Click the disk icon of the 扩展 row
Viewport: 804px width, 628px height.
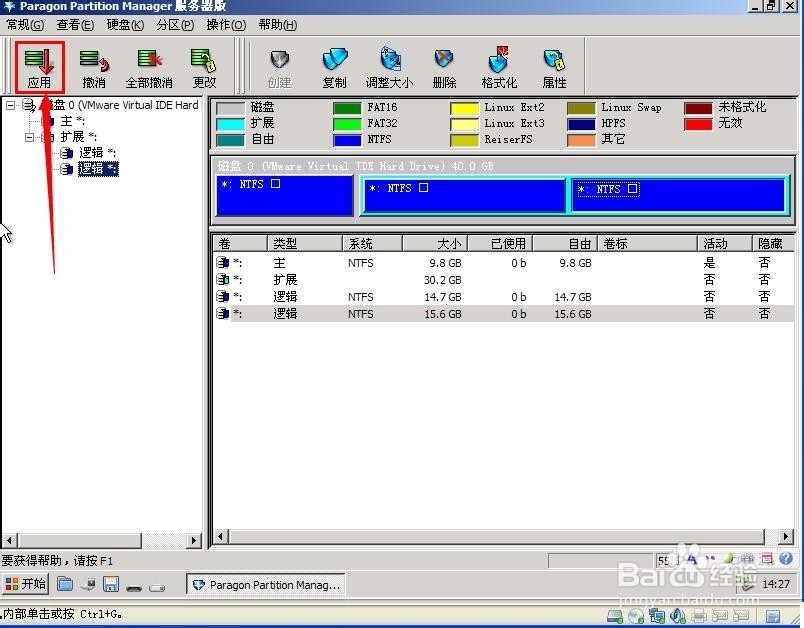[223, 280]
